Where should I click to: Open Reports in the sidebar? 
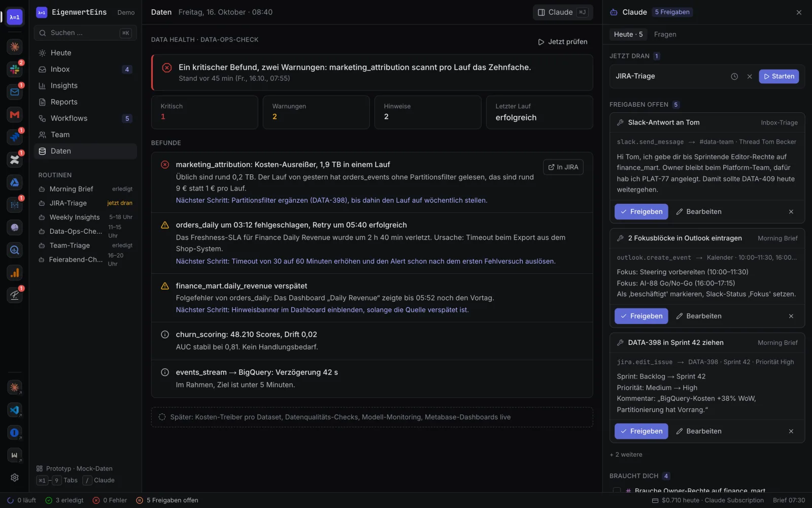tap(85, 102)
